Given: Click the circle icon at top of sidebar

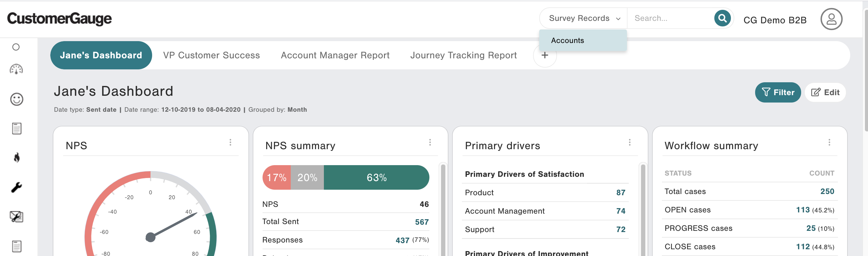Looking at the screenshot, I should (x=16, y=47).
